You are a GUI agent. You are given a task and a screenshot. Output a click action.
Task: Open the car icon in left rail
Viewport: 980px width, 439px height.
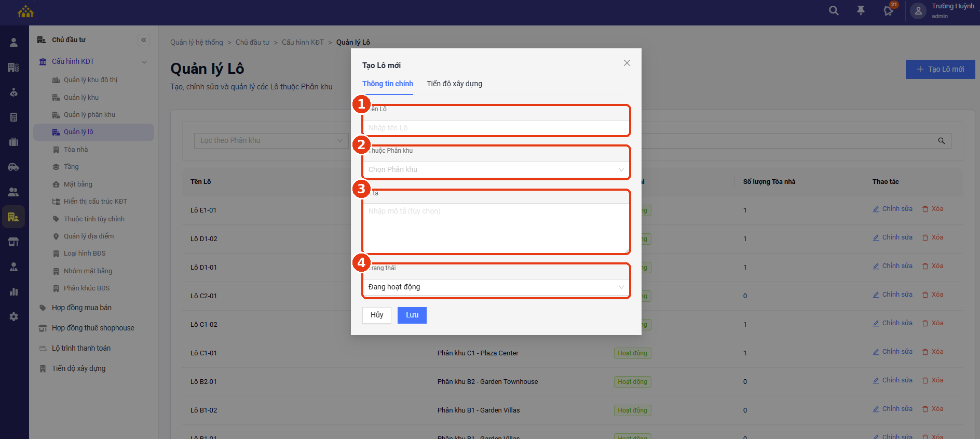(x=14, y=167)
